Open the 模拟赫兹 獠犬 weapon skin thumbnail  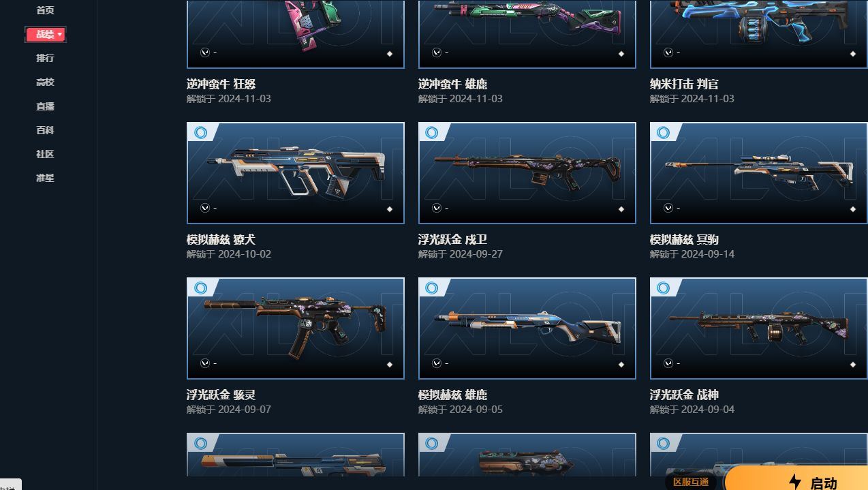(296, 173)
